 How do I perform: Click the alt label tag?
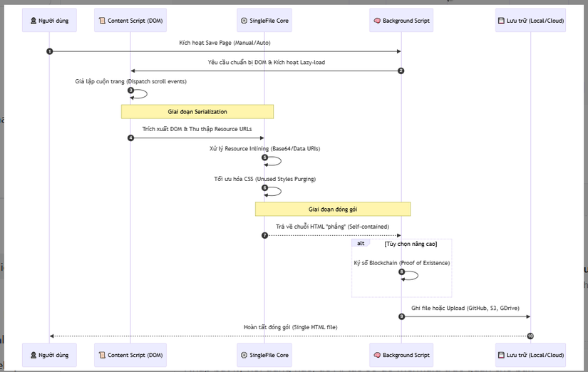361,243
